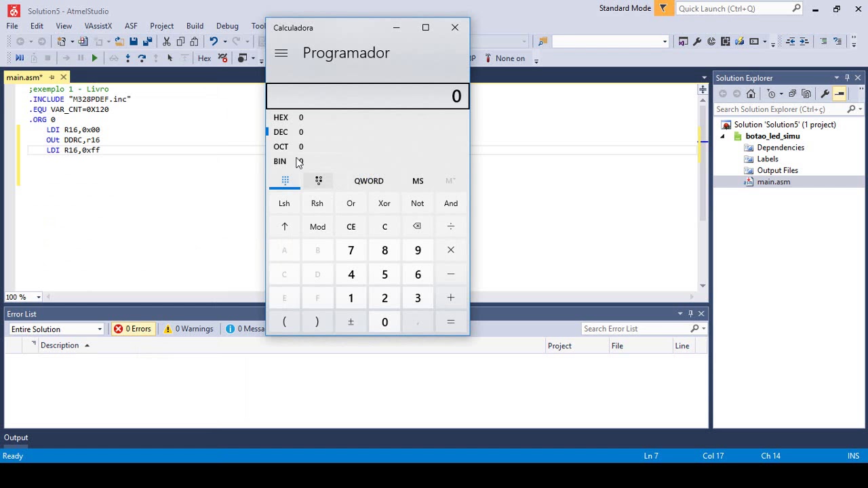868x488 pixels.
Task: Click the Find in Files toolbar icon
Action: [542, 41]
